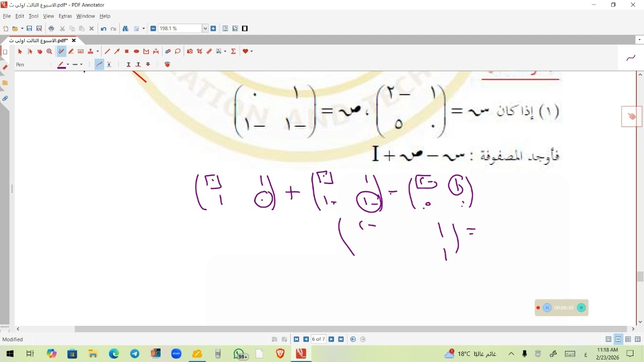Enable continuous page layout in status bar
Viewport: 644px width, 362px height.
coord(618,339)
